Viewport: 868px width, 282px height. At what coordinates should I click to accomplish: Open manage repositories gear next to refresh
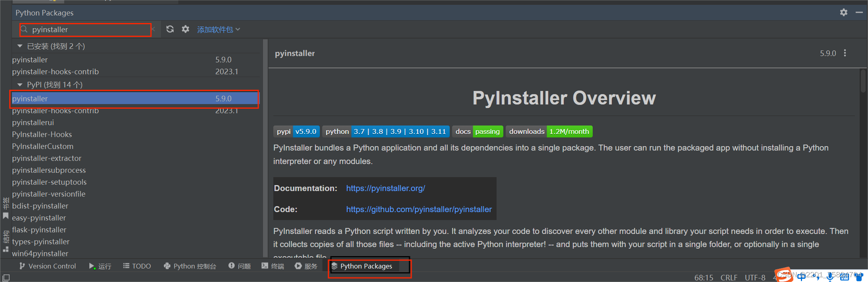[x=186, y=29]
